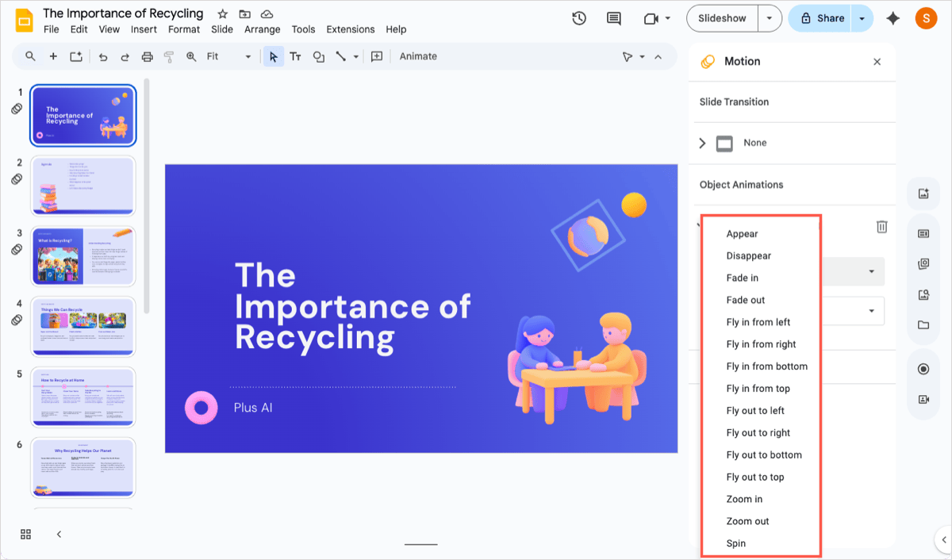Click the move to folder icon
This screenshot has height=560, width=952.
click(244, 14)
